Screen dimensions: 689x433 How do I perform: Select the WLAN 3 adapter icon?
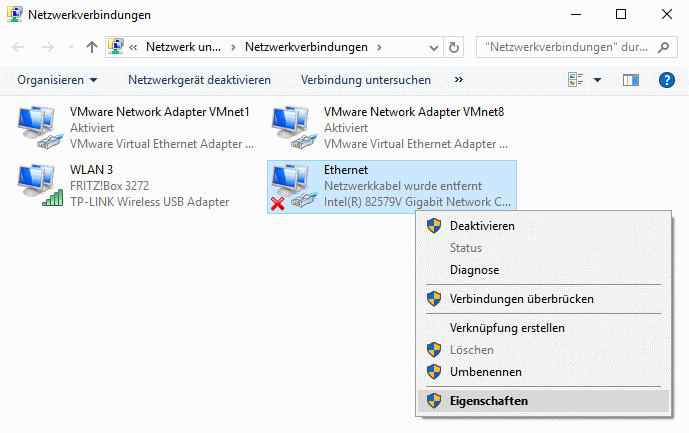click(x=40, y=185)
